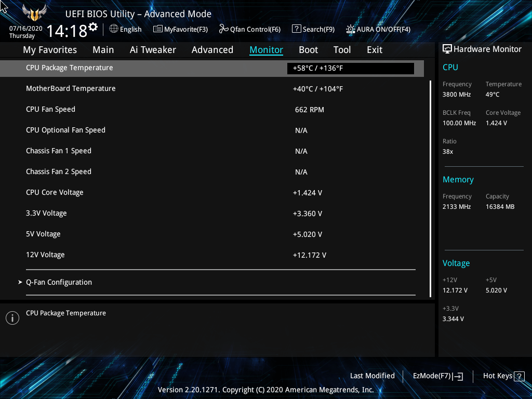Click the globe language icon

point(114,29)
